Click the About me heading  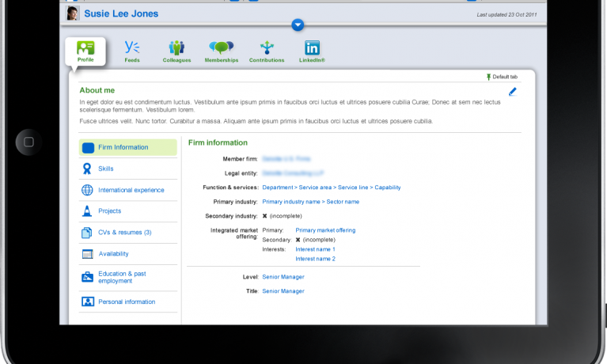pos(97,90)
